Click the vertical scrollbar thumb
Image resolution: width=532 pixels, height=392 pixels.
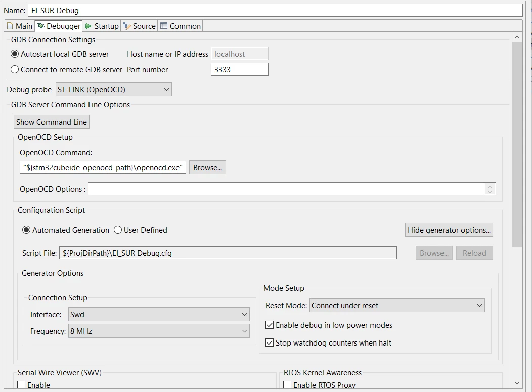(x=517, y=145)
